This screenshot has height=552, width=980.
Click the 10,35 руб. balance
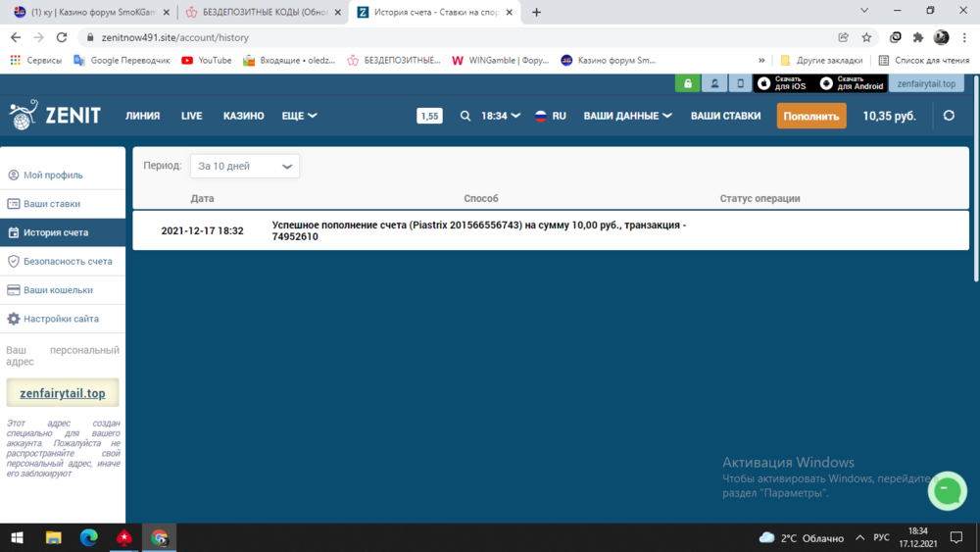click(890, 116)
